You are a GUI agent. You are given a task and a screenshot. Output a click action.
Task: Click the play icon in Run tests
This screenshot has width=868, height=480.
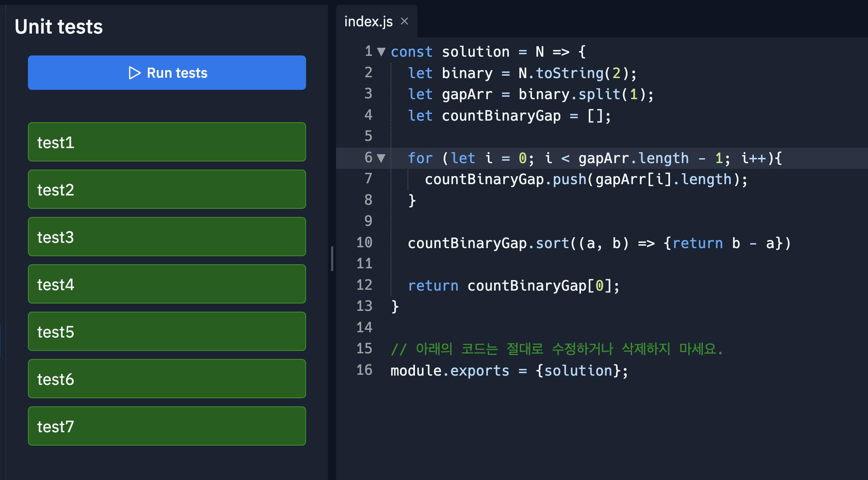tap(134, 73)
